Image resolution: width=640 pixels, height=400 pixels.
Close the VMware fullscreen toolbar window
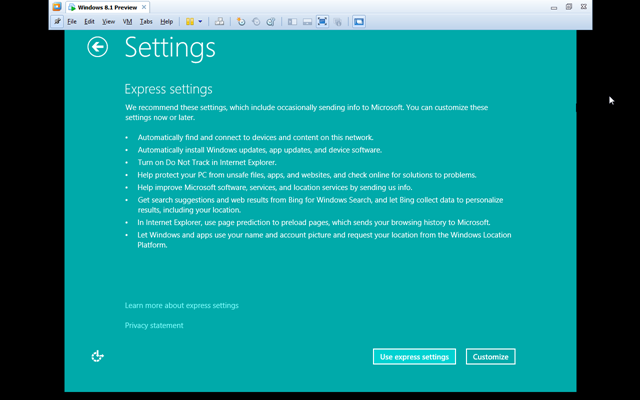tap(584, 7)
